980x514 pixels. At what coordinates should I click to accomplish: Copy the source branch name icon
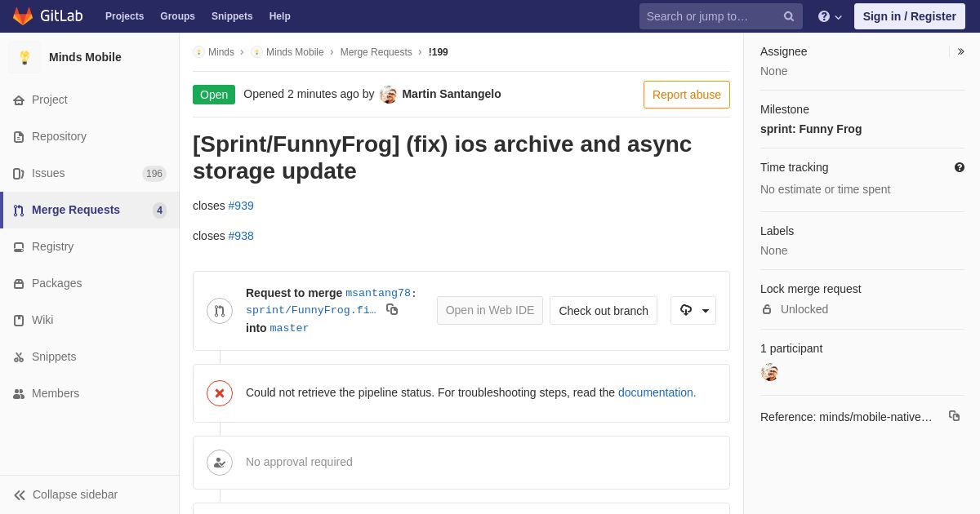coord(392,309)
